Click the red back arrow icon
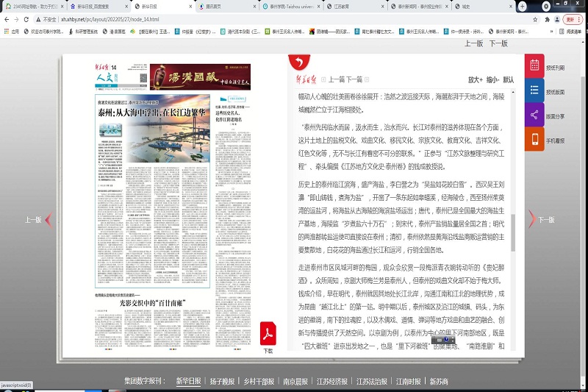This screenshot has height=392, width=588. click(298, 63)
